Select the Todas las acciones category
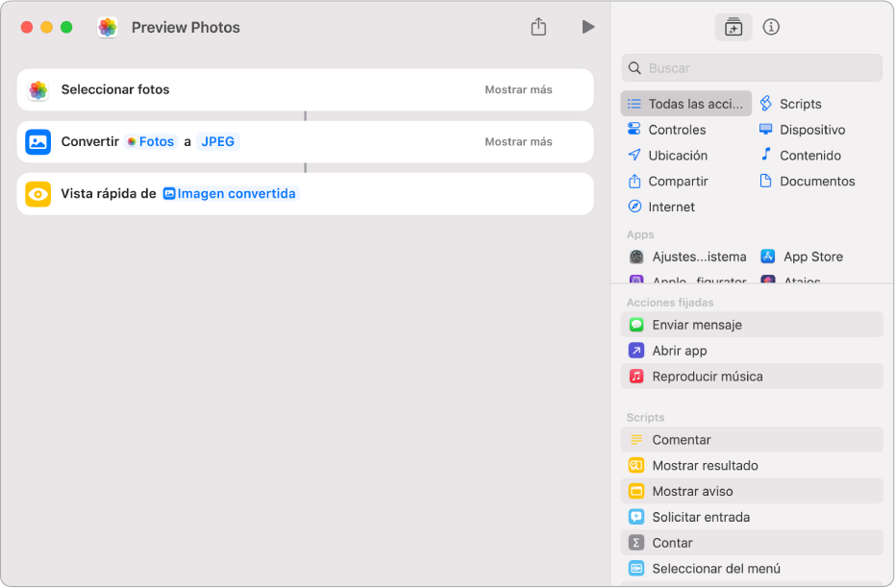 point(686,104)
